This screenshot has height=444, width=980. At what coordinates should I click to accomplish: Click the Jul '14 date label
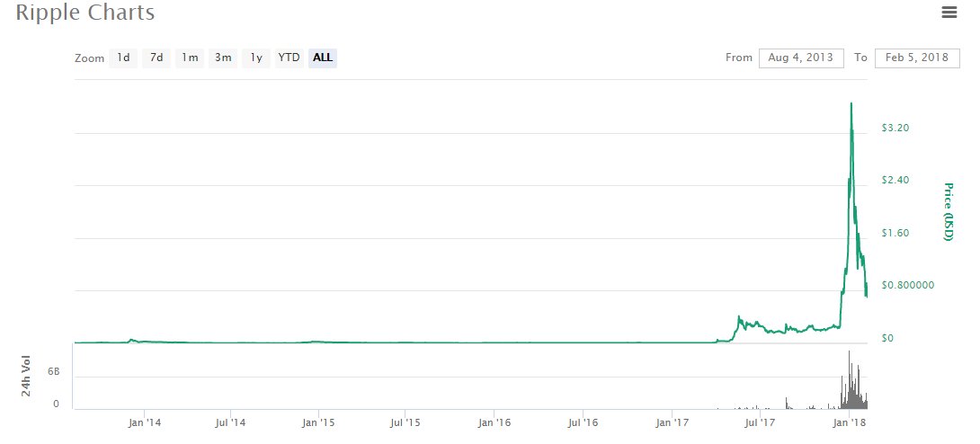[x=231, y=422]
